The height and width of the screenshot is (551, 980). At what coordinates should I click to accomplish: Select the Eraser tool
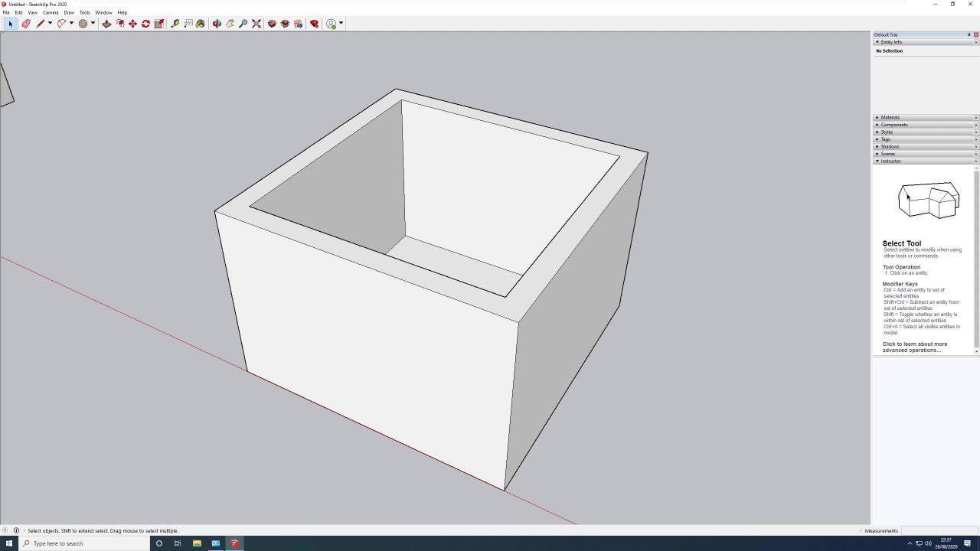tap(26, 24)
